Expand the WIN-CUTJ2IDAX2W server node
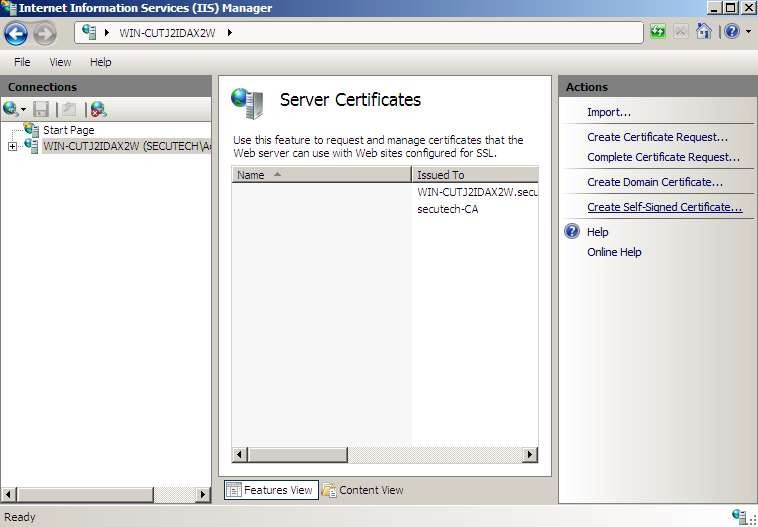758x527 pixels. (13, 146)
